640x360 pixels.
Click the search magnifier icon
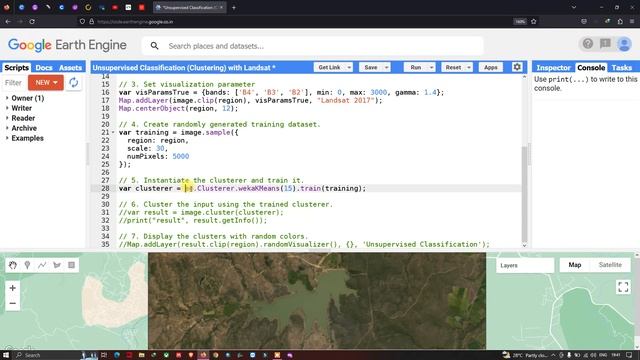pos(154,46)
